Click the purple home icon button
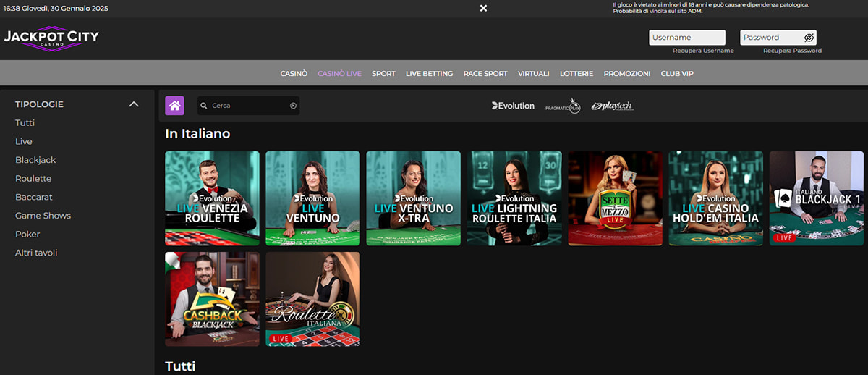The width and height of the screenshot is (868, 375). (x=174, y=106)
